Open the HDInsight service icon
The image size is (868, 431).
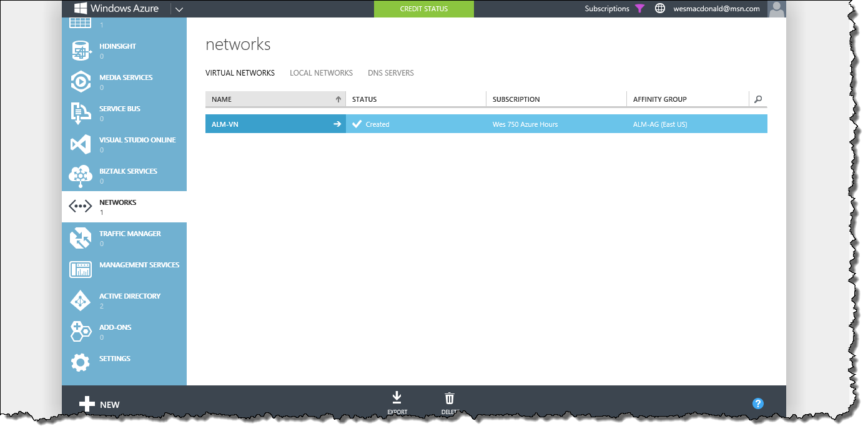(x=81, y=51)
